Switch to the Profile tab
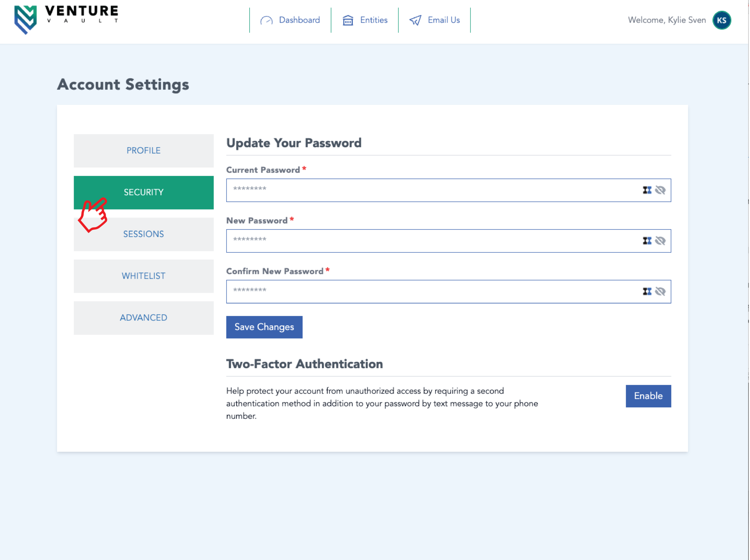The width and height of the screenshot is (750, 560). coord(143,151)
